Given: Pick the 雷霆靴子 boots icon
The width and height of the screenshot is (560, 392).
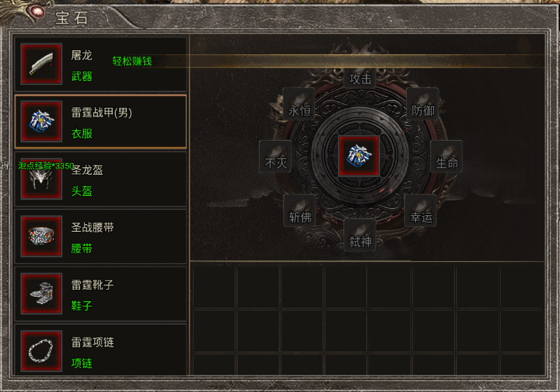Looking at the screenshot, I should (41, 294).
